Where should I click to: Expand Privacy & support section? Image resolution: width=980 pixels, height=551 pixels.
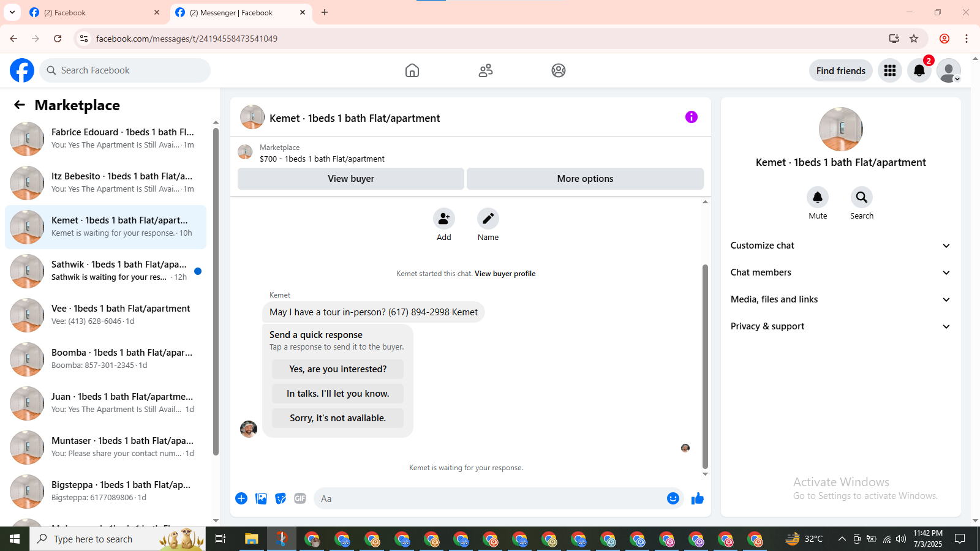pyautogui.click(x=841, y=326)
